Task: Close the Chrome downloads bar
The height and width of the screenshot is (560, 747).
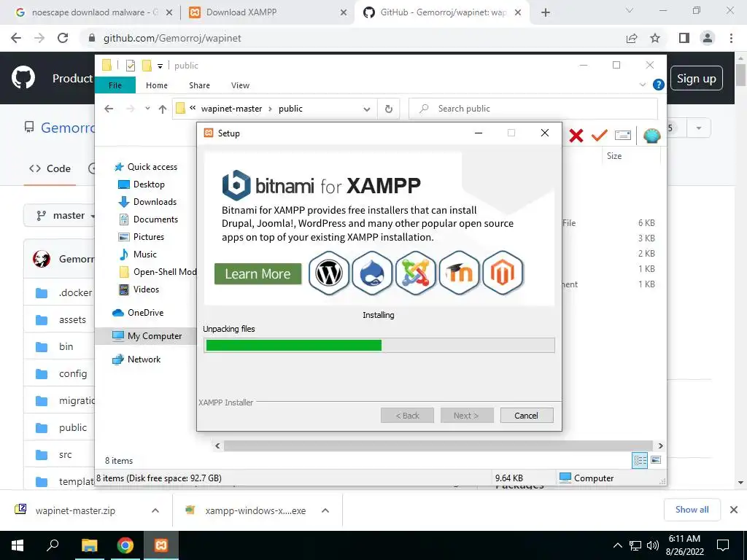Action: click(734, 510)
